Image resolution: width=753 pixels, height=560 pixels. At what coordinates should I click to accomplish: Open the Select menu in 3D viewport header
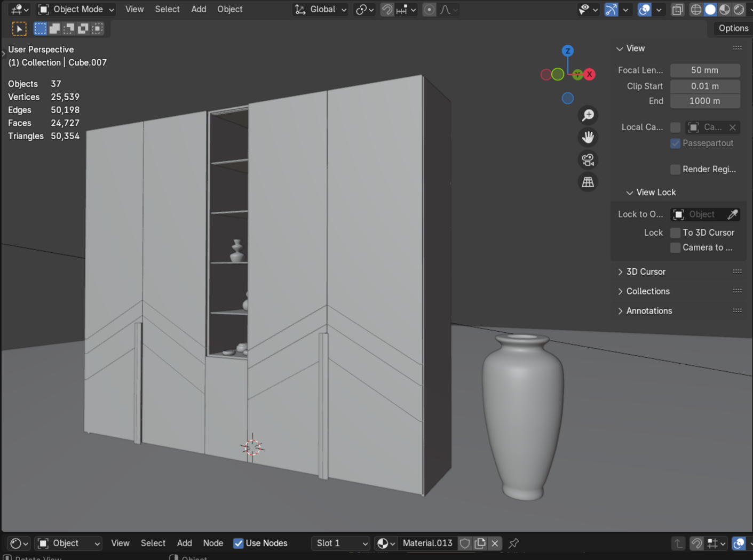click(167, 10)
